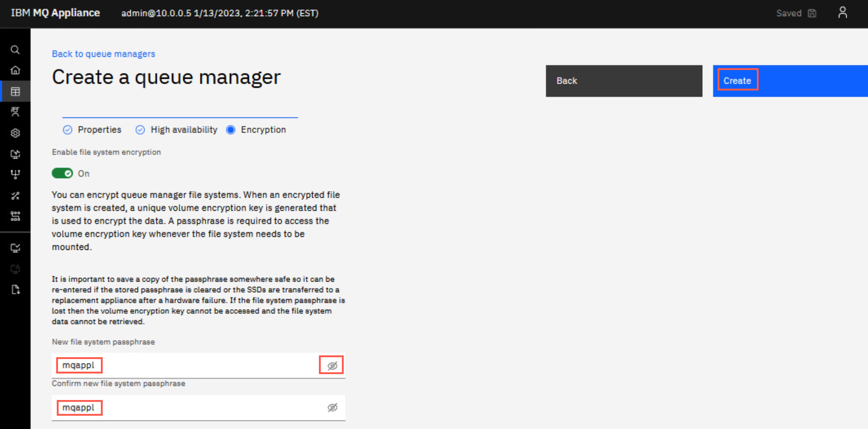Click the Create a queue manager heading
Image resolution: width=868 pixels, height=429 pixels.
click(x=166, y=78)
